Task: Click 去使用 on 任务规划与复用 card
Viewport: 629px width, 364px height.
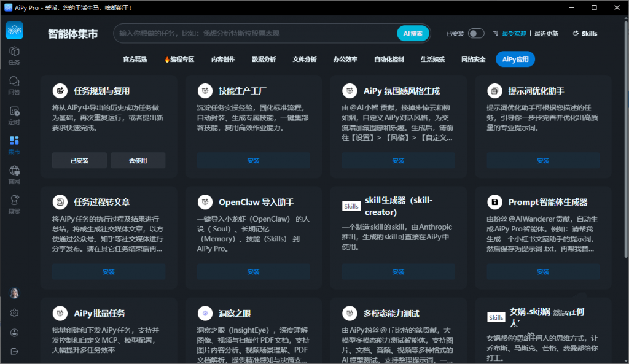Action: click(138, 160)
